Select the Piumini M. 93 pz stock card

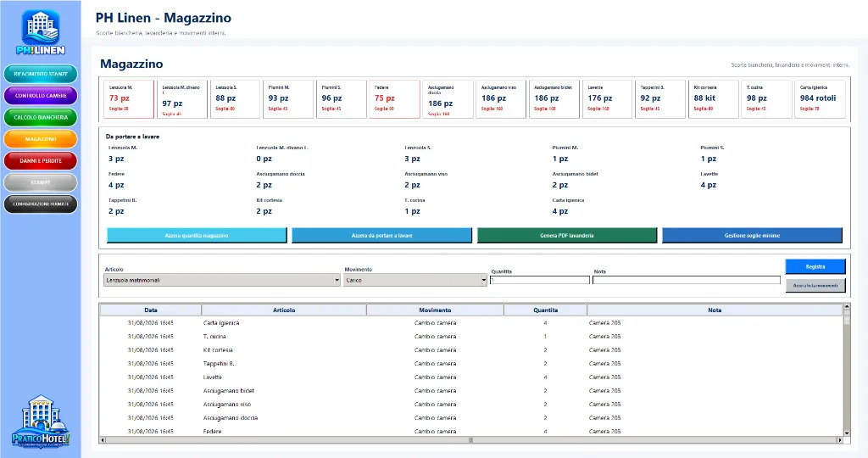pos(288,99)
